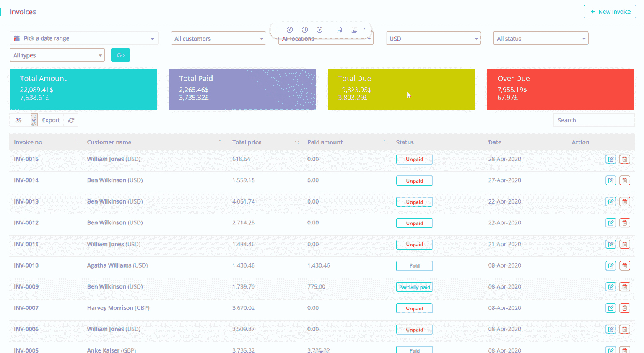This screenshot has height=353, width=644.
Task: Click the Search input field
Action: 593,120
